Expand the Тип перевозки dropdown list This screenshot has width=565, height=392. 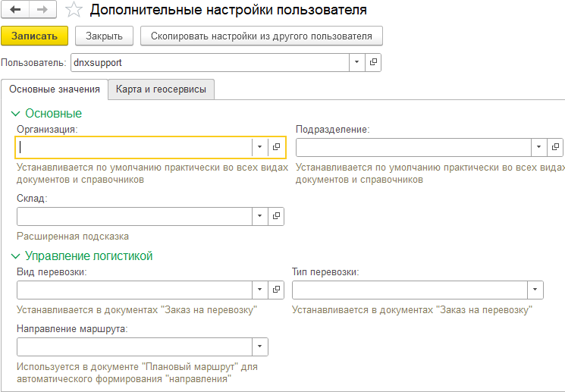[535, 290]
